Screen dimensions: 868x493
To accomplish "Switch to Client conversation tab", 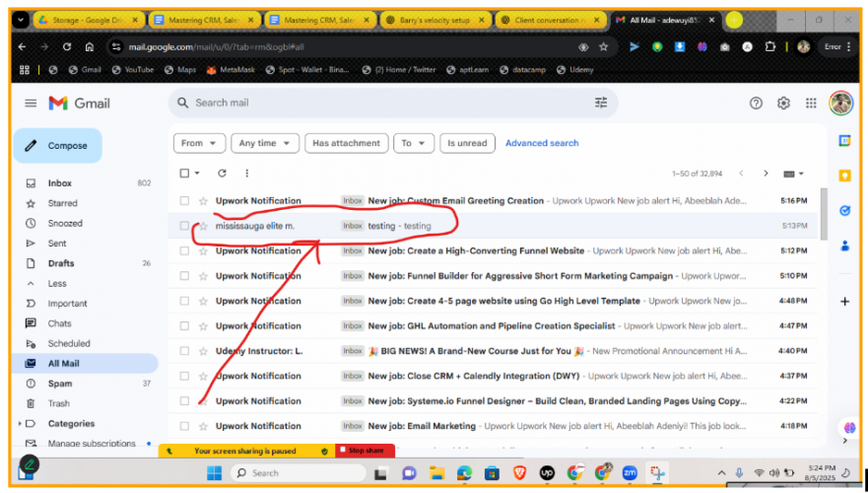I will (550, 20).
